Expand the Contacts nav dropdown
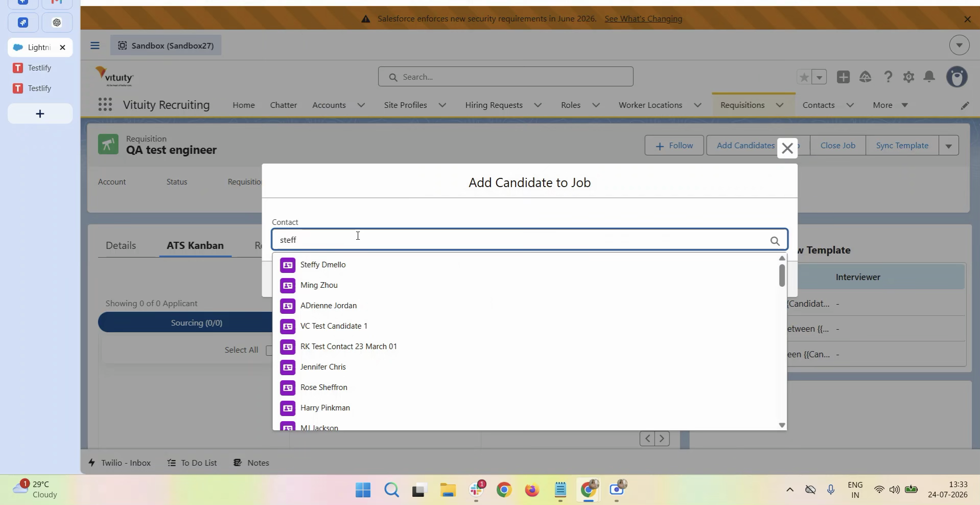 tap(850, 105)
